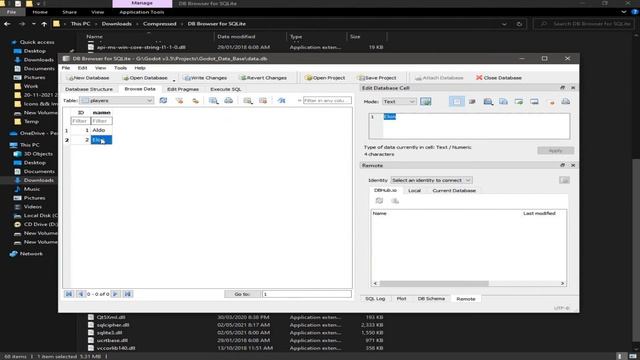Switch to Database Structure tab
Screen dimensions: 640x360
[89, 89]
